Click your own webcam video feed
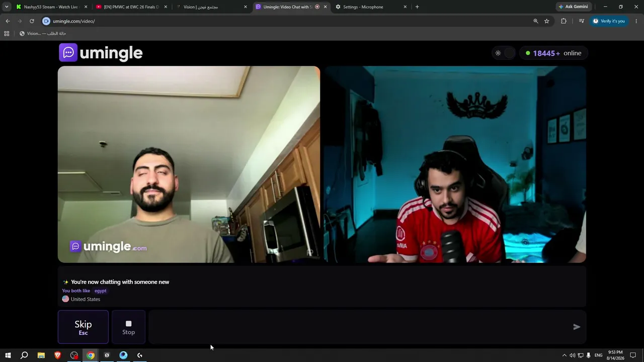 455,164
